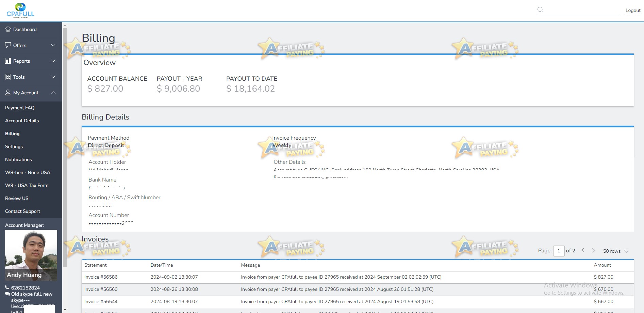Open Payment FAQ page
Image resolution: width=644 pixels, height=313 pixels.
coord(20,108)
